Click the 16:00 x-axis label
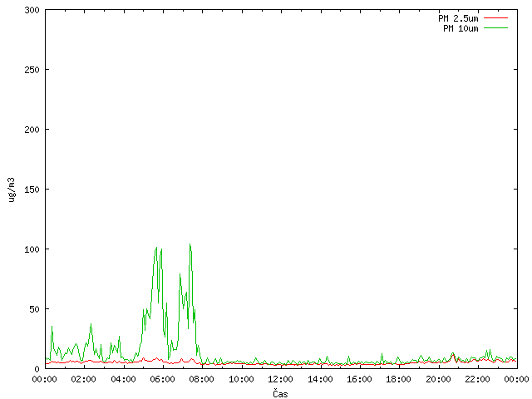This screenshot has height=399, width=532. (x=359, y=379)
